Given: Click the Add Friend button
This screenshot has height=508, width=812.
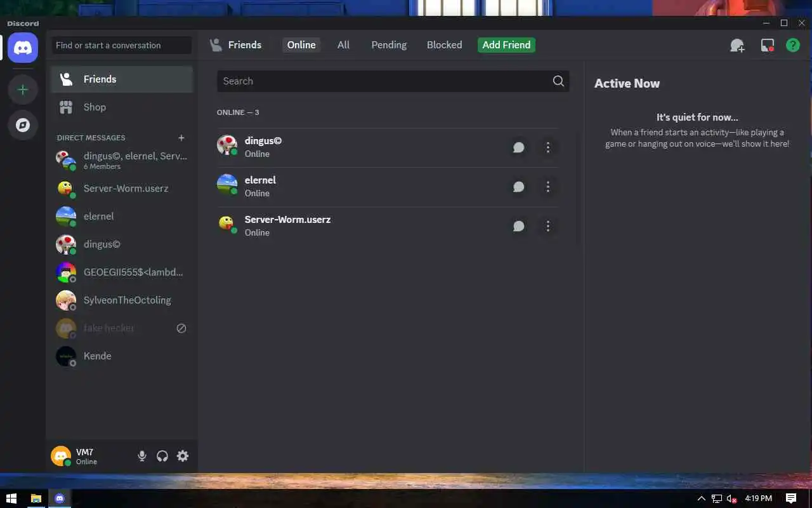Looking at the screenshot, I should pyautogui.click(x=506, y=45).
